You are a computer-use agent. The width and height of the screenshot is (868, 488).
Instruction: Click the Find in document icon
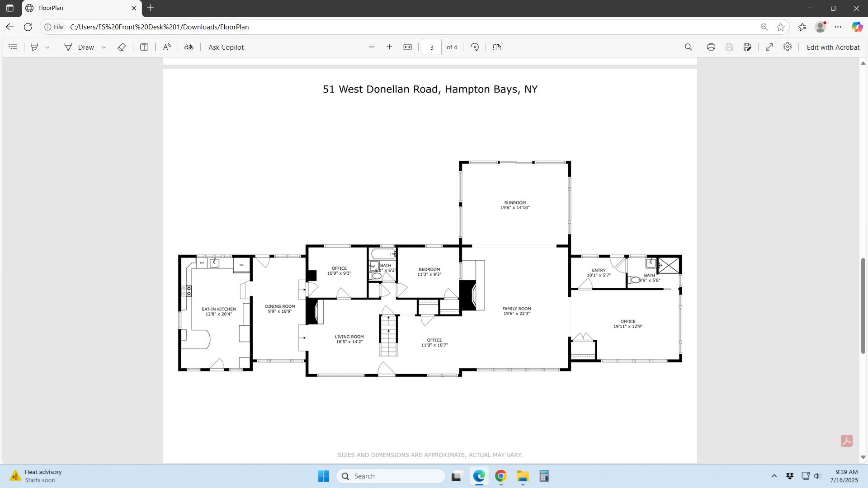pyautogui.click(x=688, y=47)
